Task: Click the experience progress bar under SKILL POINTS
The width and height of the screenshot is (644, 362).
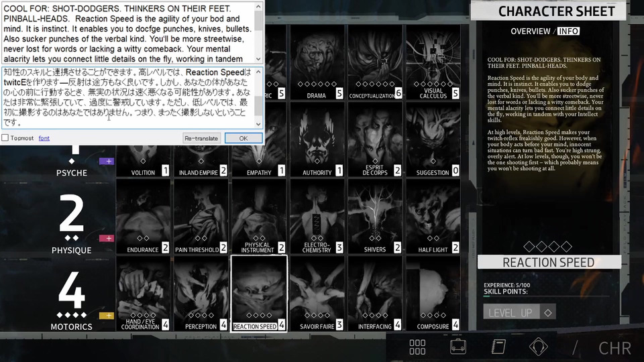Action: [x=546, y=296]
